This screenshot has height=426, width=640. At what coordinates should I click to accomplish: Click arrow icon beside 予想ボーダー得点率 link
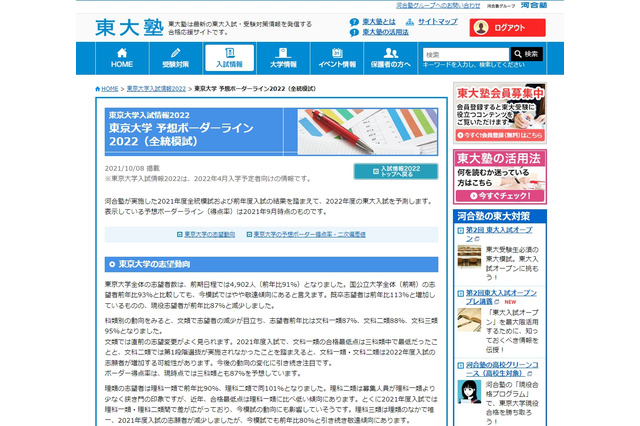(249, 235)
